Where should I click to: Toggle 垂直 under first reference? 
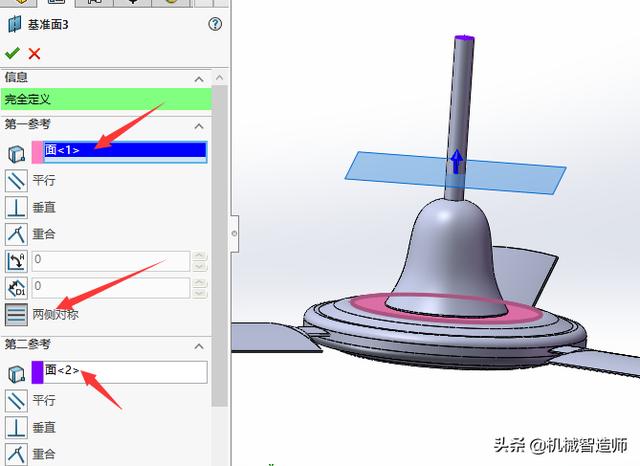[x=16, y=207]
